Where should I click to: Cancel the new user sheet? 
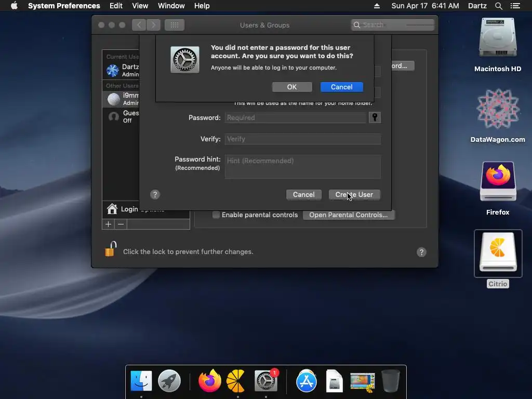coord(303,194)
